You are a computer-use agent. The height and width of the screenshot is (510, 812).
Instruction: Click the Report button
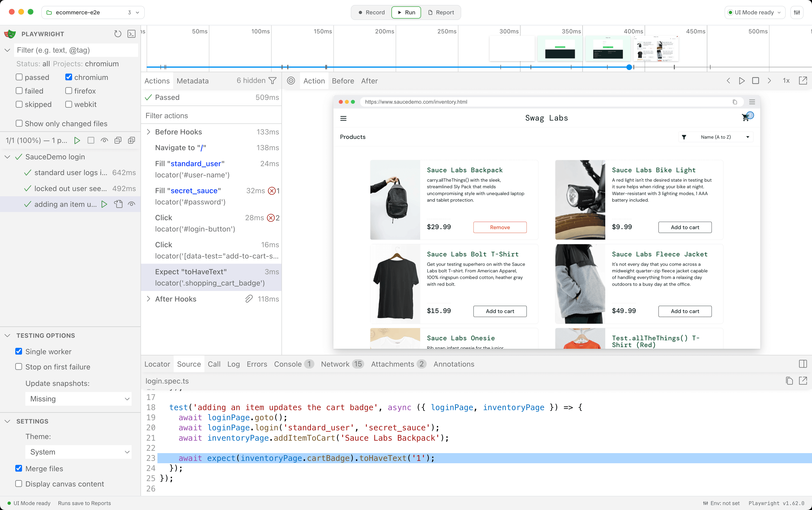coord(441,12)
